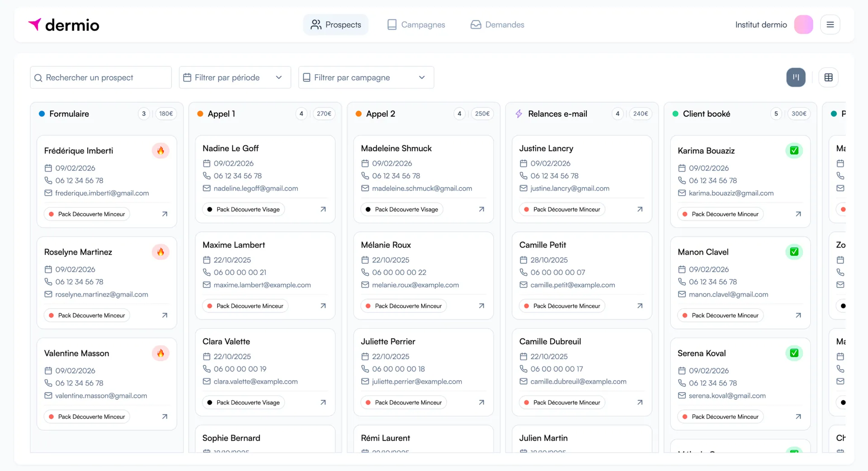The width and height of the screenshot is (868, 471).
Task: Open the Demandes inbox icon
Action: [476, 24]
